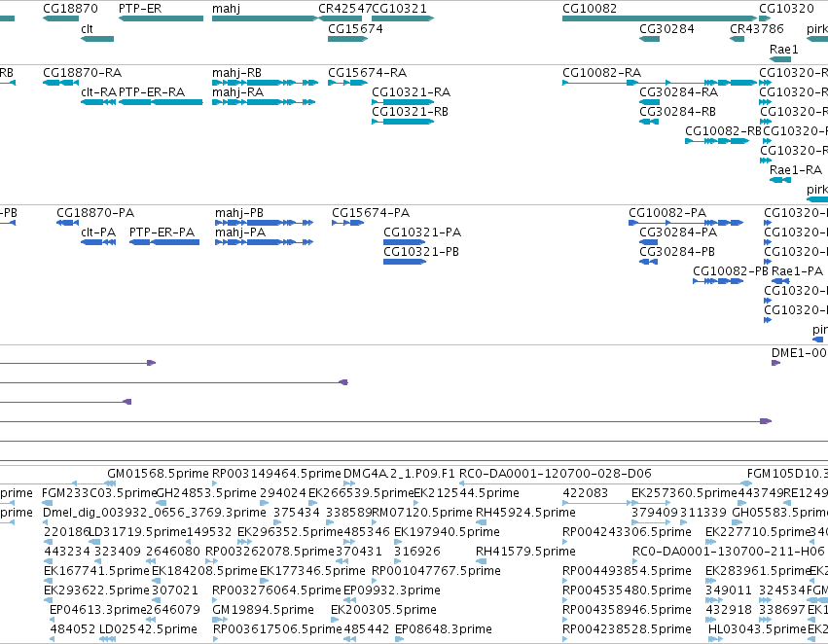Click the RC0-DA0001-130700-211-H06 label
The height and width of the screenshot is (644, 828).
click(x=728, y=552)
